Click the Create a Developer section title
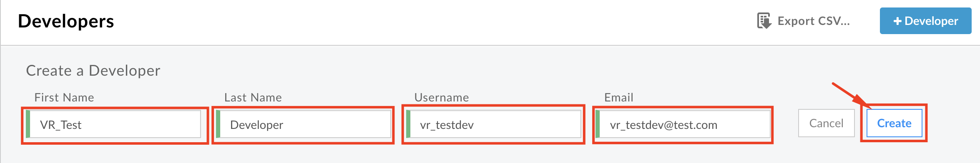 click(x=93, y=71)
